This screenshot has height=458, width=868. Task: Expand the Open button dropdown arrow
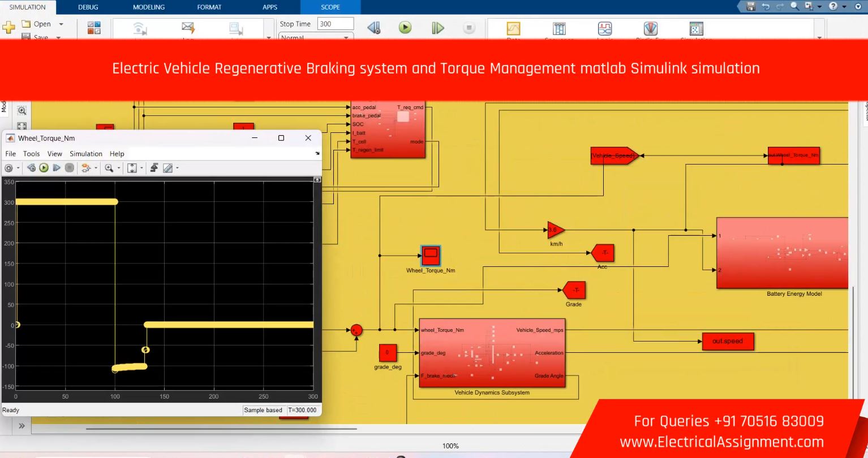[x=61, y=24]
